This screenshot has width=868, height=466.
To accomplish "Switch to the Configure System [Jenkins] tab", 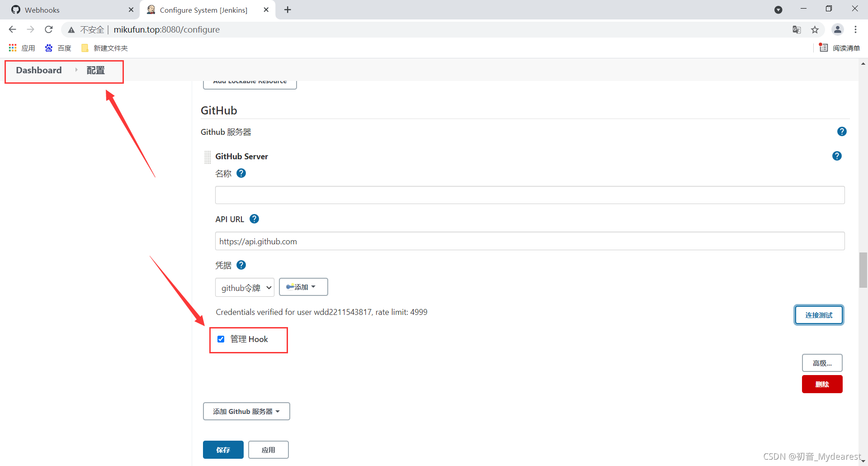I will [208, 10].
